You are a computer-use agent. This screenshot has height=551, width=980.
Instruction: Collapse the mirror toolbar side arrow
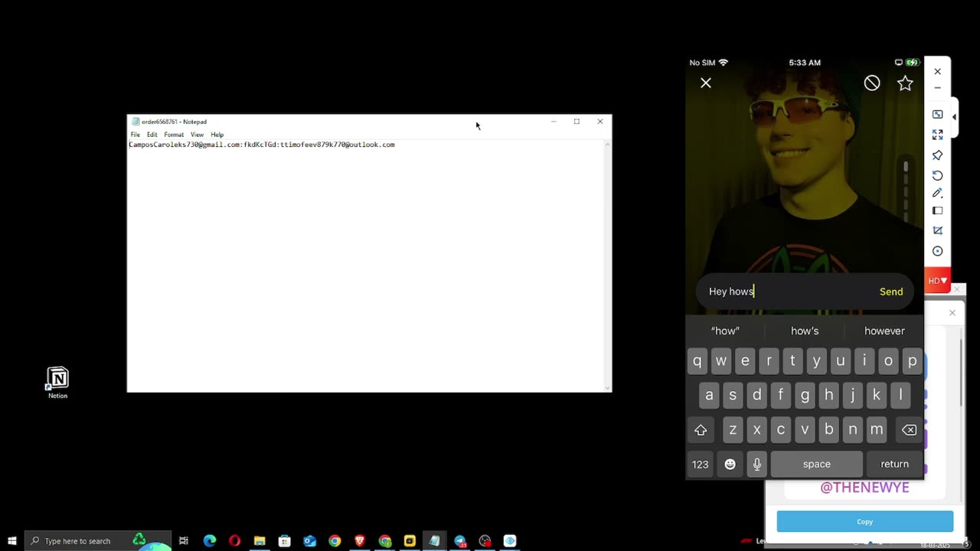pyautogui.click(x=954, y=116)
